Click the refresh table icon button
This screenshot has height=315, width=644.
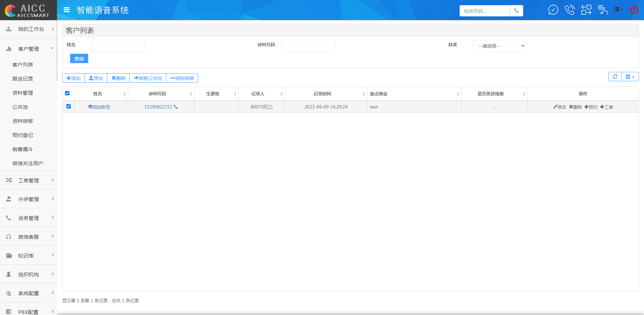pos(615,77)
